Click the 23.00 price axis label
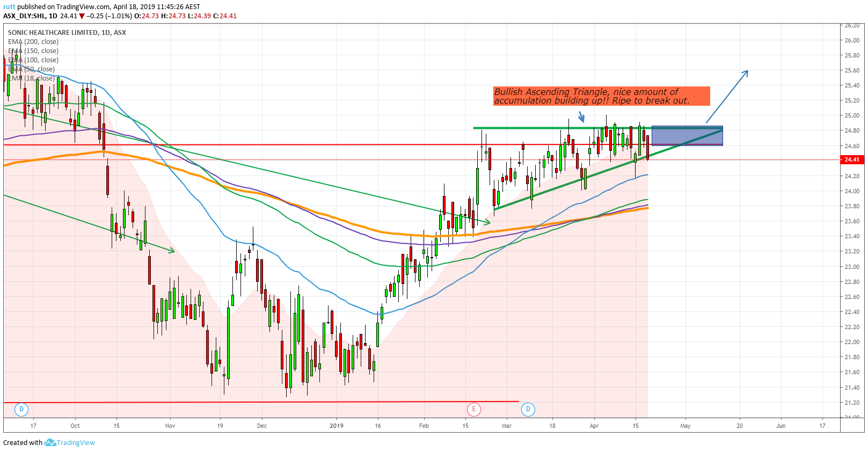 coord(852,267)
